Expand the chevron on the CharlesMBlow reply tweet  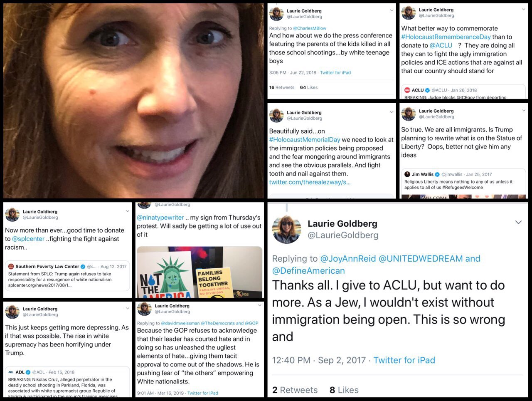click(392, 10)
